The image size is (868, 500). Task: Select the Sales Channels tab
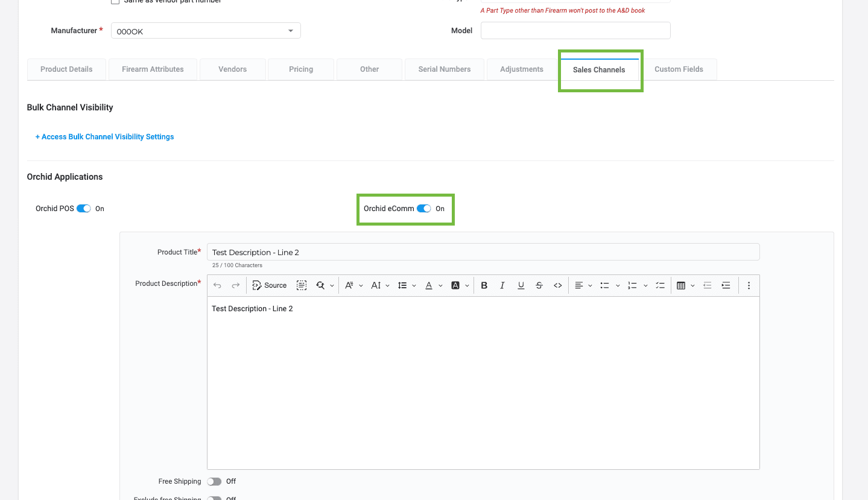point(599,70)
